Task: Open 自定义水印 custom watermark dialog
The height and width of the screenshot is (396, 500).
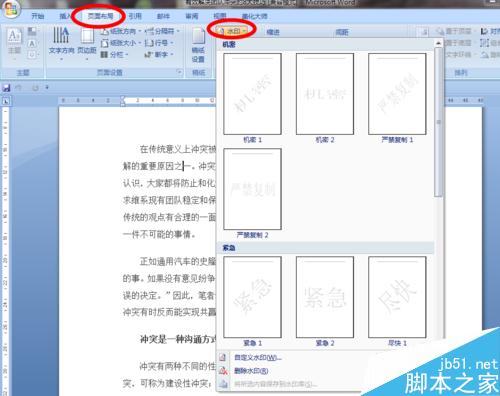Action: pos(257,358)
